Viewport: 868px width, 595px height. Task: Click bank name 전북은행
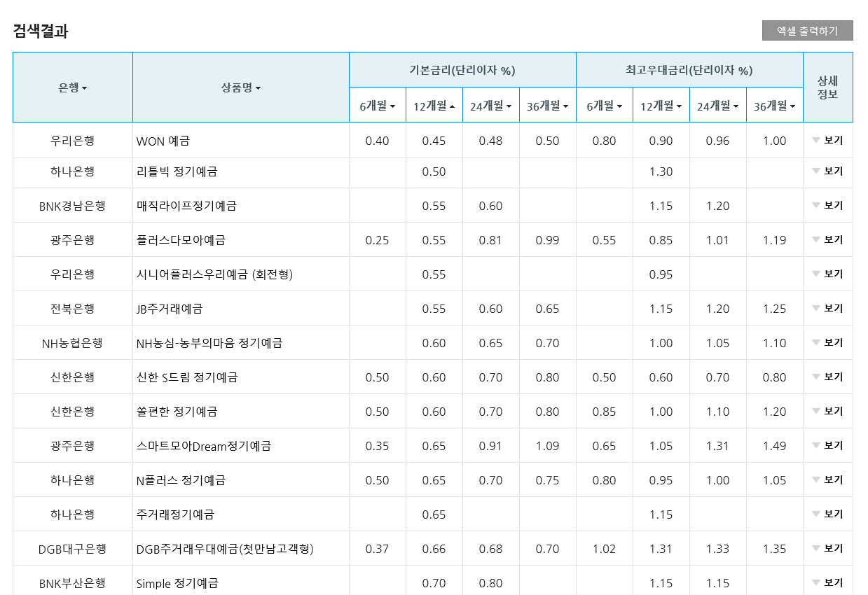coord(72,309)
